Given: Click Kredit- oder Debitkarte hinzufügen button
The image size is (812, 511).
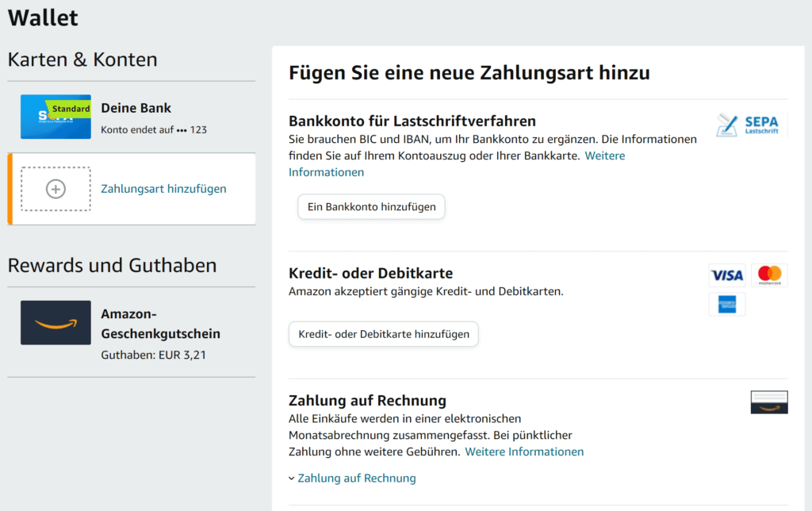Looking at the screenshot, I should [x=384, y=334].
